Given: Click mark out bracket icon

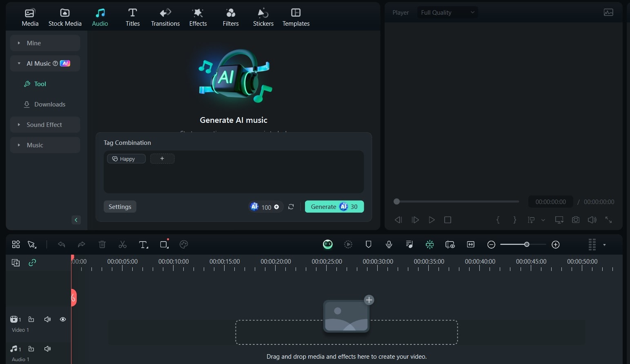Looking at the screenshot, I should (514, 220).
